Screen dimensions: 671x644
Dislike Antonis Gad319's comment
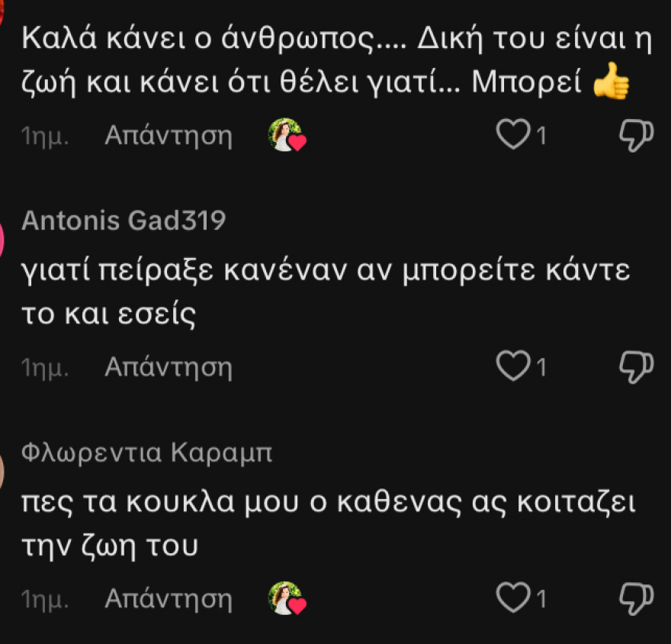click(637, 367)
